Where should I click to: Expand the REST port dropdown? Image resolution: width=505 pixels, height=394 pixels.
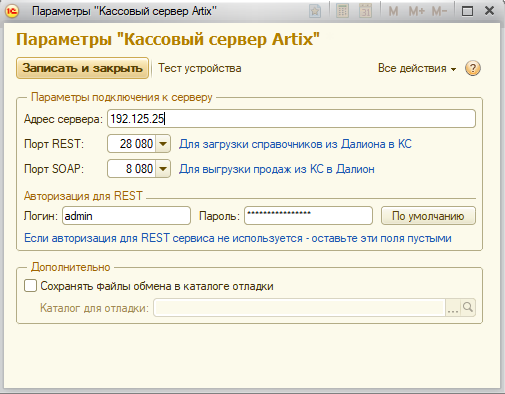point(163,144)
